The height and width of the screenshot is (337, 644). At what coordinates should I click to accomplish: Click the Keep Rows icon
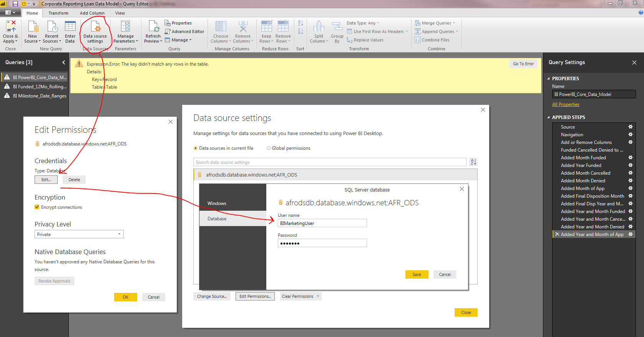(266, 27)
